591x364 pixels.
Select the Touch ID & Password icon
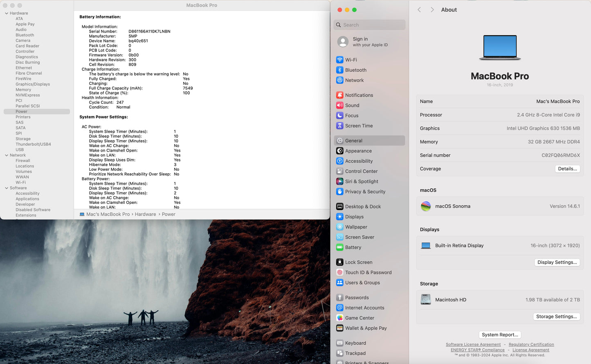(339, 272)
